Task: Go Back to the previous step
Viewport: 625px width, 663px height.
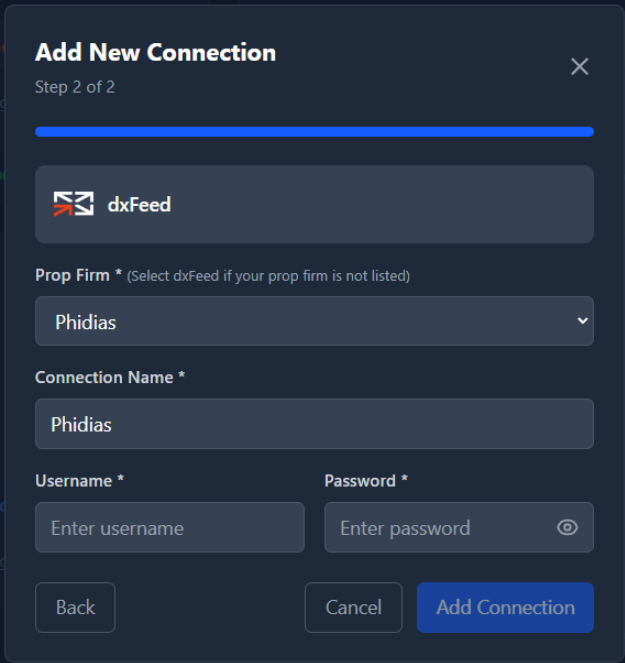Action: (75, 607)
